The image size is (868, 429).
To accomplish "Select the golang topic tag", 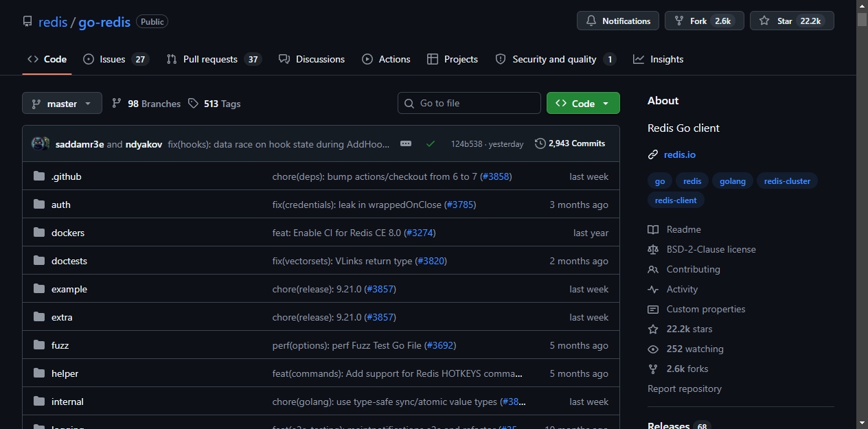I will point(733,181).
